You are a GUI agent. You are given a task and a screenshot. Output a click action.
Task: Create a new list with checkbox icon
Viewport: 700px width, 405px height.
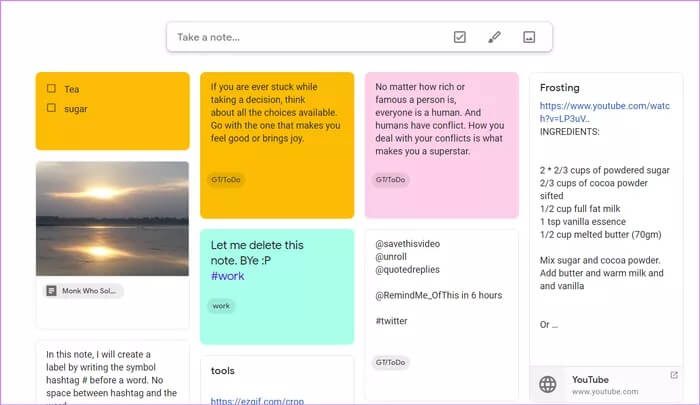click(460, 37)
